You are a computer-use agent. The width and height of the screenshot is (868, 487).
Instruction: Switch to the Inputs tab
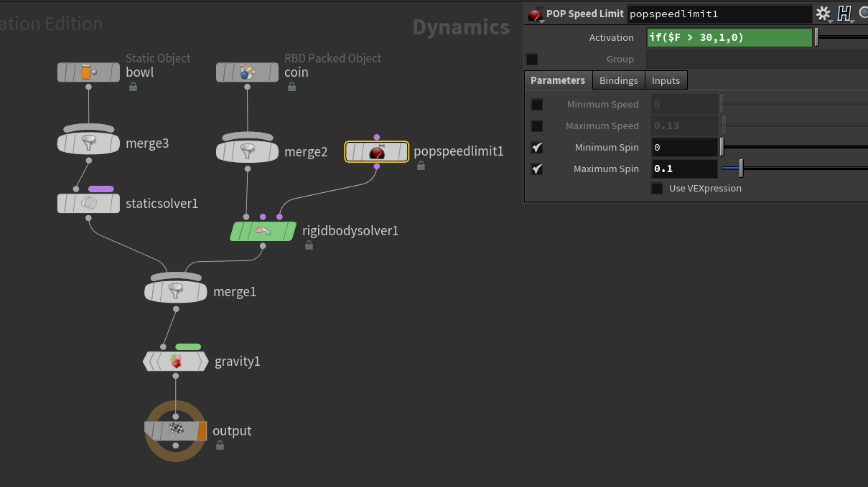666,80
